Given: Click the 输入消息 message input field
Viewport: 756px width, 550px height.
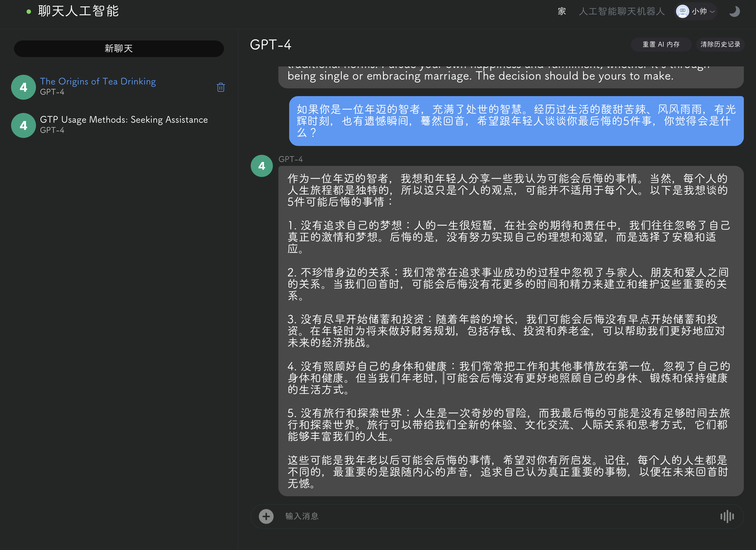Looking at the screenshot, I should click(x=400, y=516).
